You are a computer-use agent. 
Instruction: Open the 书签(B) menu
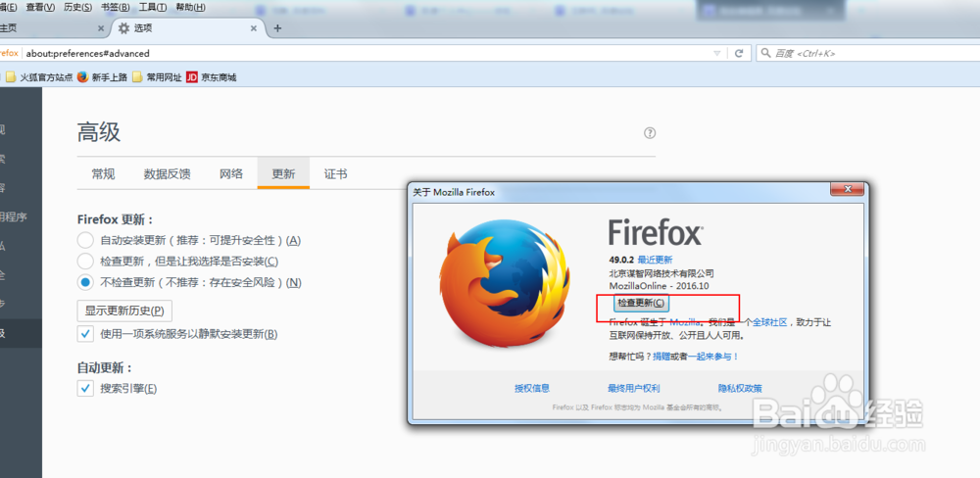[115, 8]
